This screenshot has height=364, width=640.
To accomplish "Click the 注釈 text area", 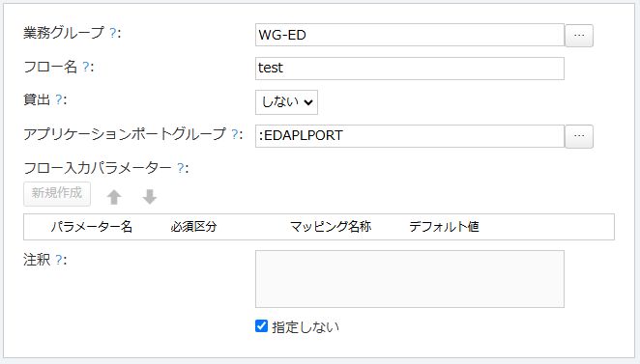I will pyautogui.click(x=410, y=279).
